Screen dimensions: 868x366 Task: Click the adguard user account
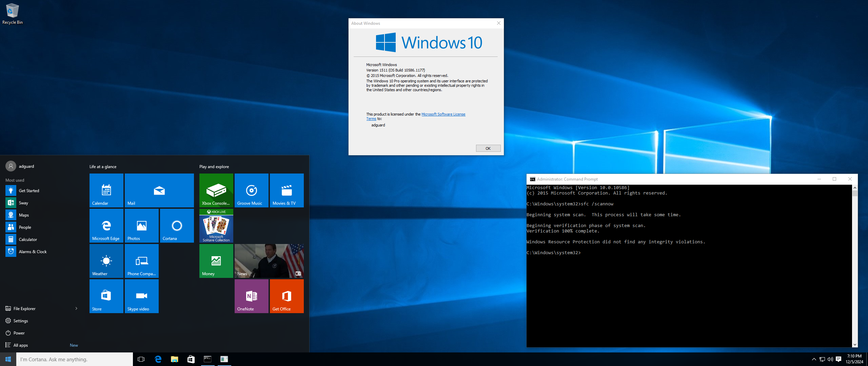20,166
